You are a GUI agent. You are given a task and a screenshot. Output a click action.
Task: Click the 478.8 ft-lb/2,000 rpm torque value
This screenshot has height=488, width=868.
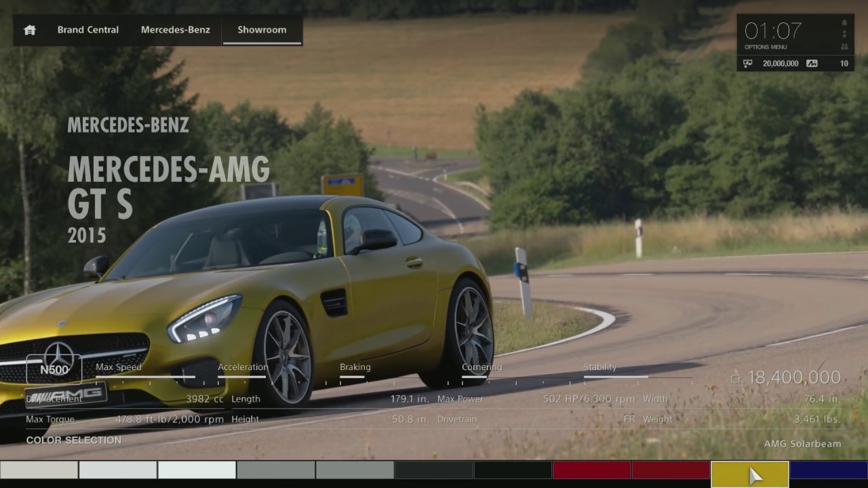click(x=169, y=420)
